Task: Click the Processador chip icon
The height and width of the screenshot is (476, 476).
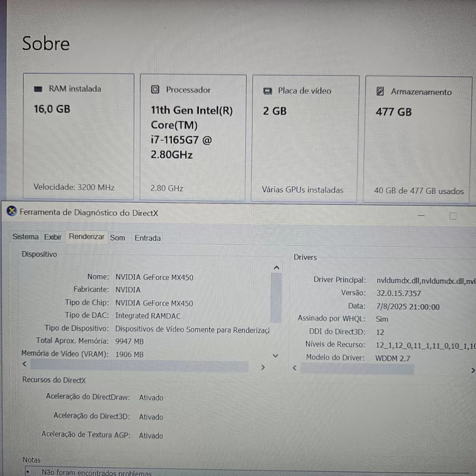Action: pyautogui.click(x=155, y=89)
